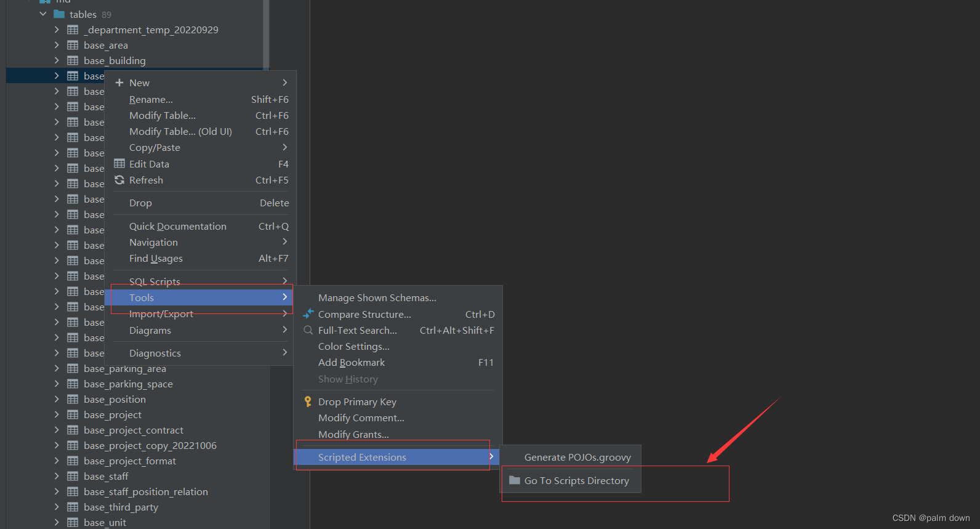
Task: Click the plus icon beside New
Action: pos(119,83)
